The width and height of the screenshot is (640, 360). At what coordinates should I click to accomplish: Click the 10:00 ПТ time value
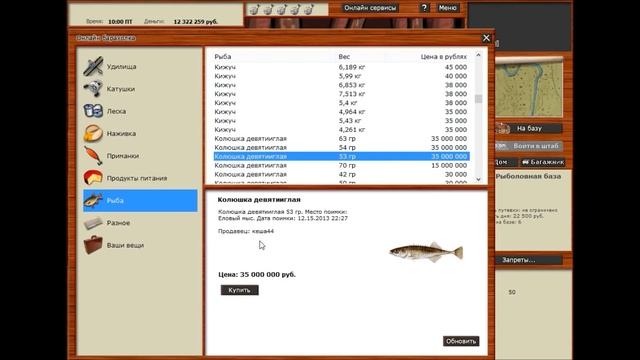(120, 22)
